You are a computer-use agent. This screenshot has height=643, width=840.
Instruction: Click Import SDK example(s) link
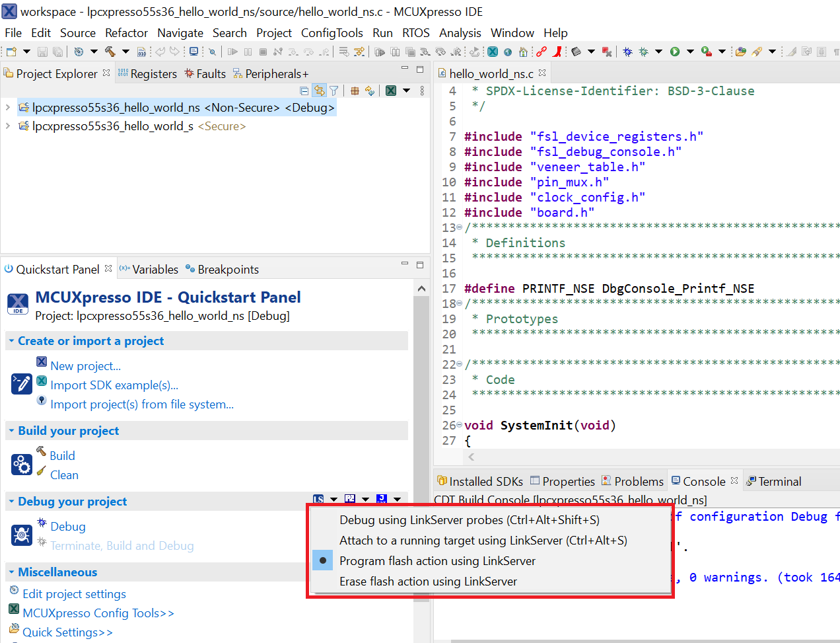tap(114, 385)
